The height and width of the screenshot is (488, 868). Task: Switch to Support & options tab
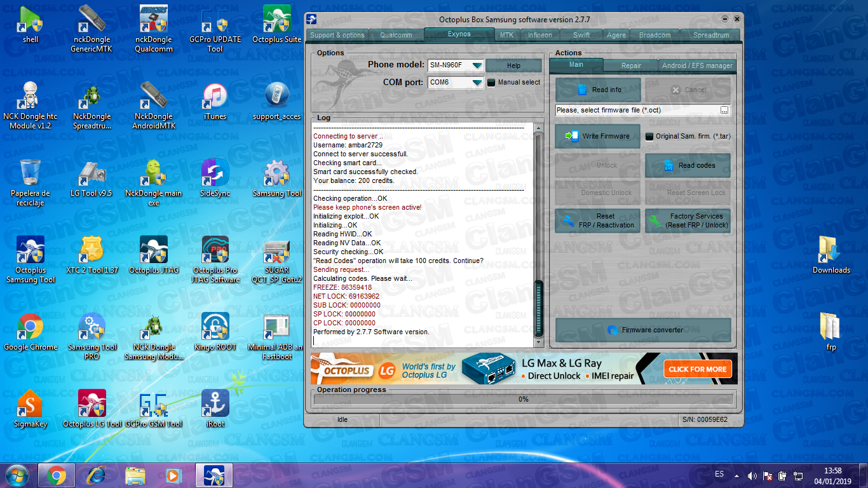click(x=337, y=36)
